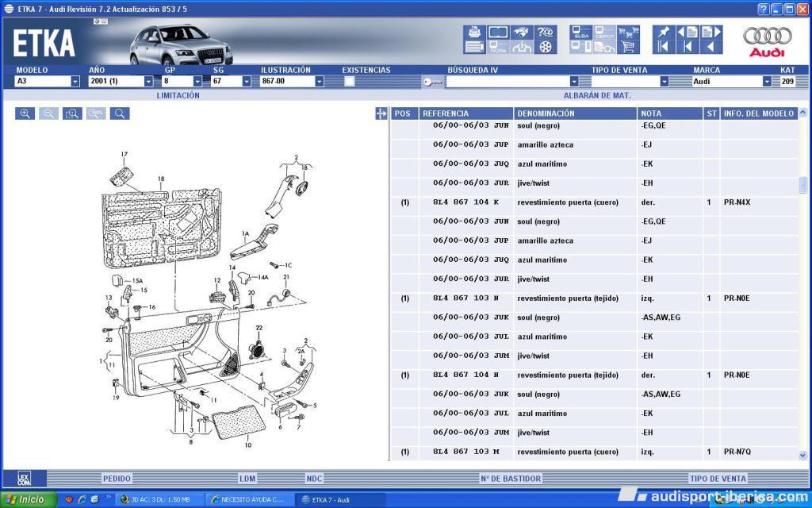This screenshot has height=508, width=812.
Task: Click the parts list scroll up arrow
Action: point(802,112)
